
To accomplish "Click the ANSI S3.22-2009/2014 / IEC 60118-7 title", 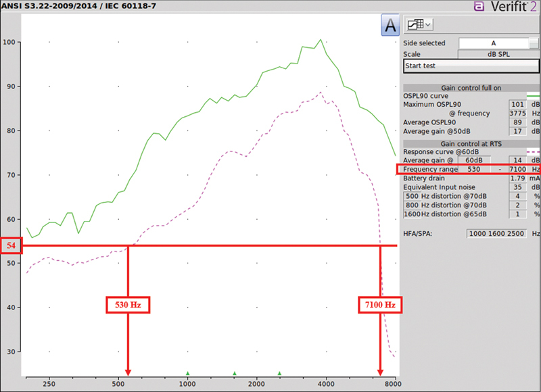I will (78, 6).
